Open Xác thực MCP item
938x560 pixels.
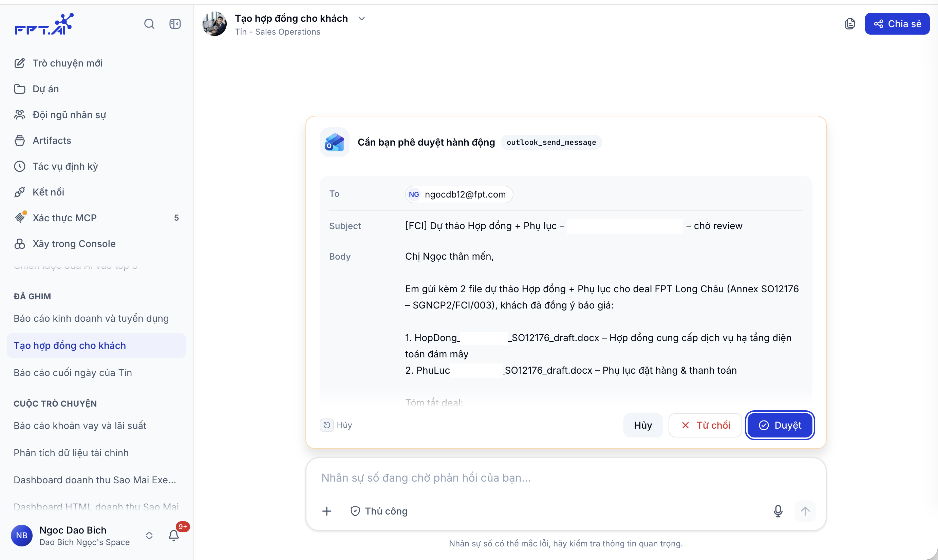tap(97, 218)
